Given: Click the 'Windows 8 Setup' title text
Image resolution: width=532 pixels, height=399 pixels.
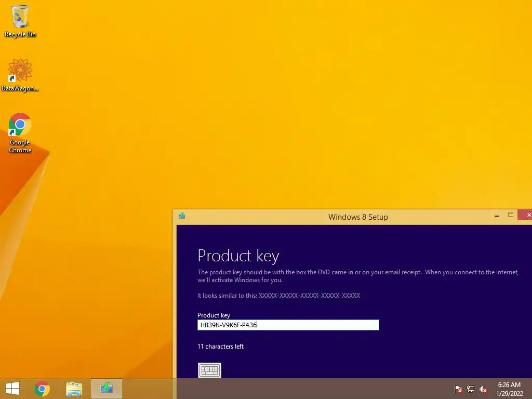Looking at the screenshot, I should pos(358,217).
